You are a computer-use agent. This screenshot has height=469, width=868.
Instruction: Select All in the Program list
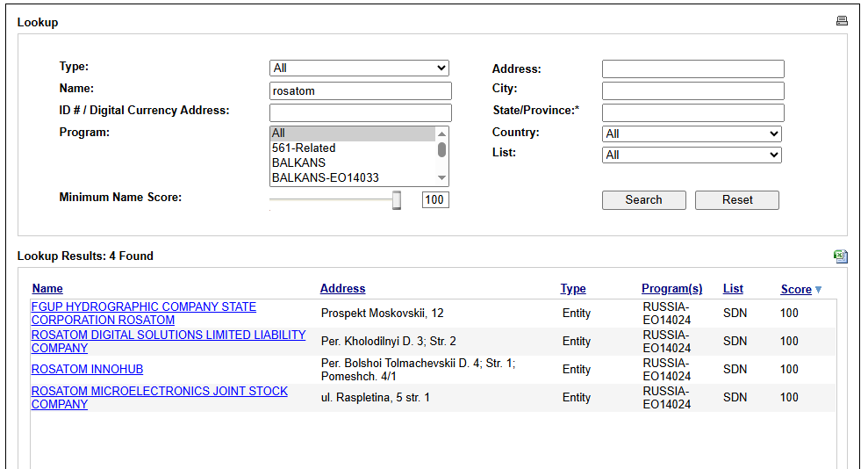click(353, 133)
